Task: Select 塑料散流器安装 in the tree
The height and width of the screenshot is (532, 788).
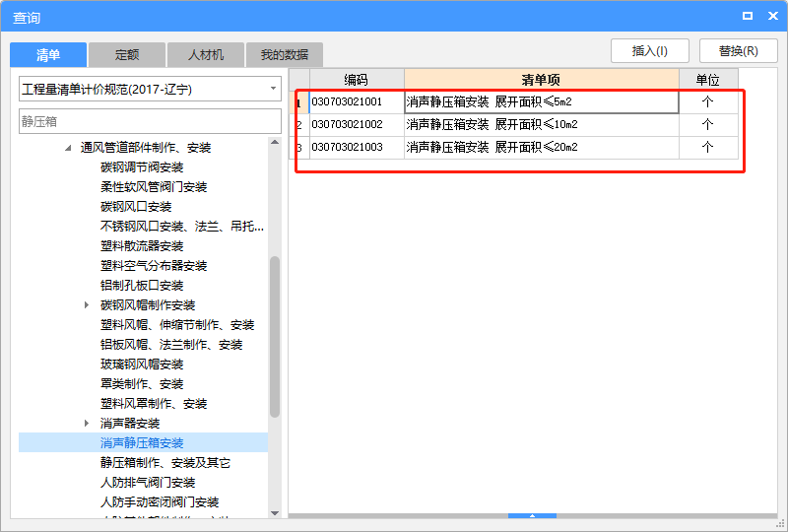Action: pyautogui.click(x=142, y=246)
